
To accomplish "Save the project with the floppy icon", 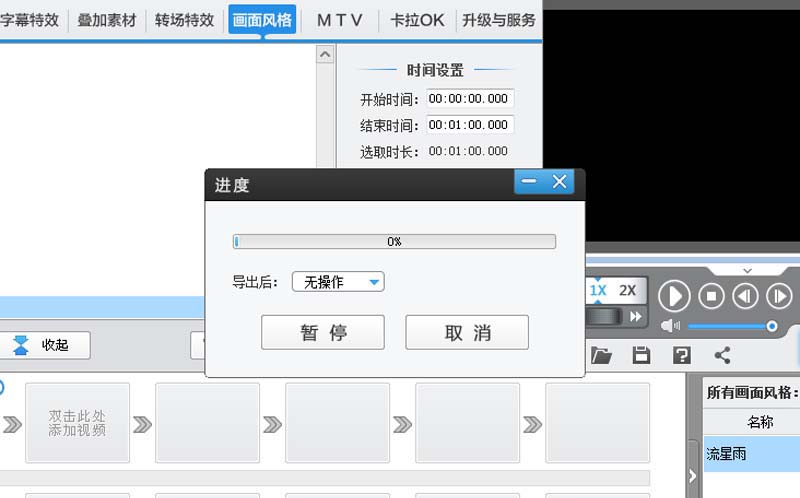I will pyautogui.click(x=641, y=355).
